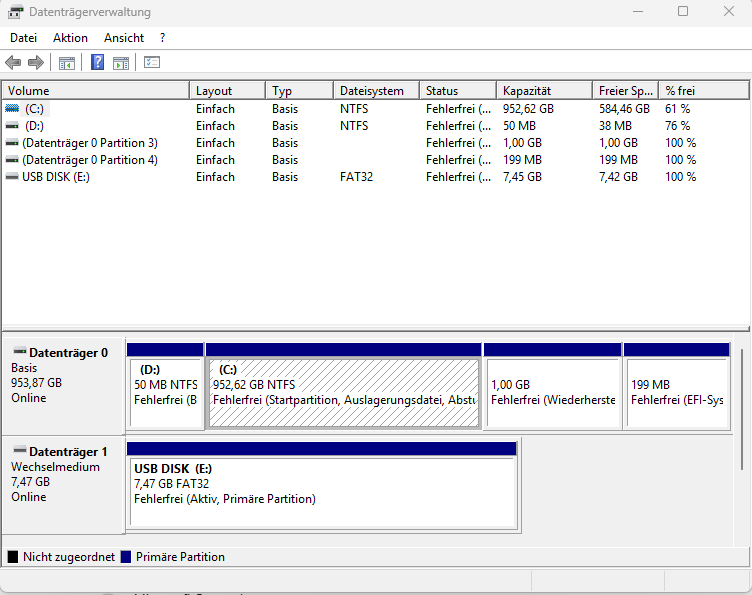
Task: Click the Back arrow toolbar icon
Action: (13, 62)
